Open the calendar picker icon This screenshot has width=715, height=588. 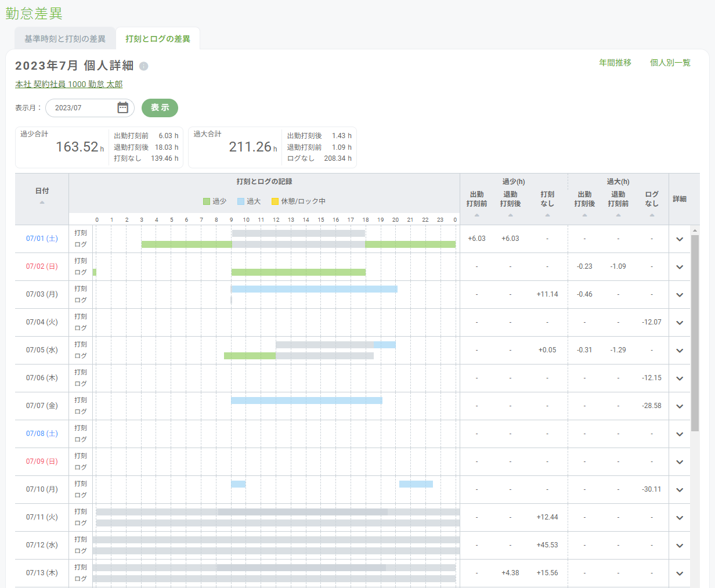pos(122,108)
